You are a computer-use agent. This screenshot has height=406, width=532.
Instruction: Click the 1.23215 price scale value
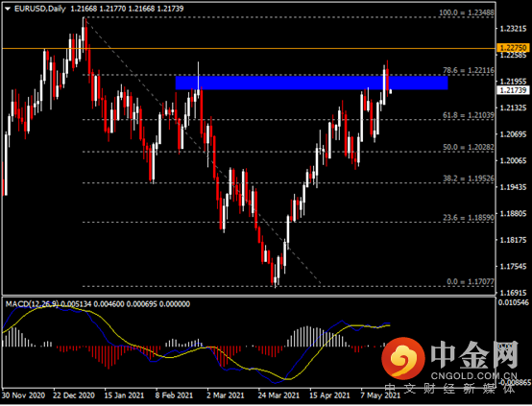tap(514, 29)
